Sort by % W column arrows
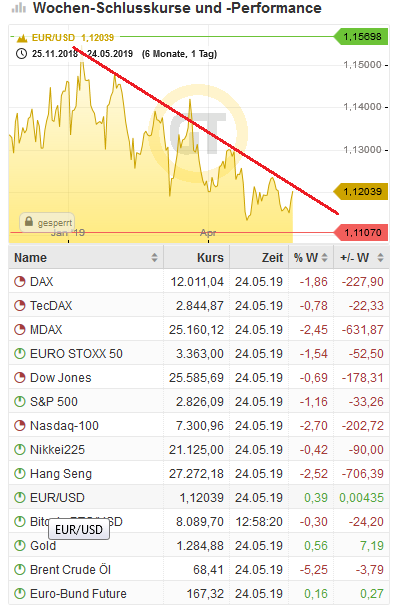The height and width of the screenshot is (607, 398). coord(324,257)
